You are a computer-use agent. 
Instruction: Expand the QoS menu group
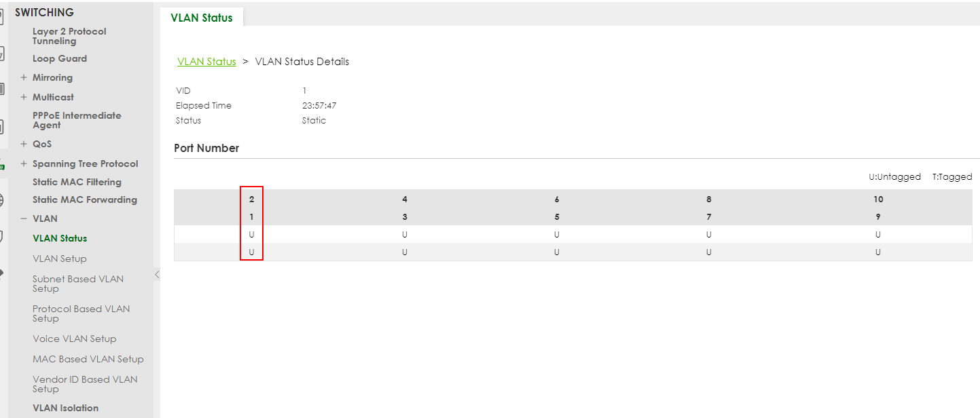click(x=24, y=144)
